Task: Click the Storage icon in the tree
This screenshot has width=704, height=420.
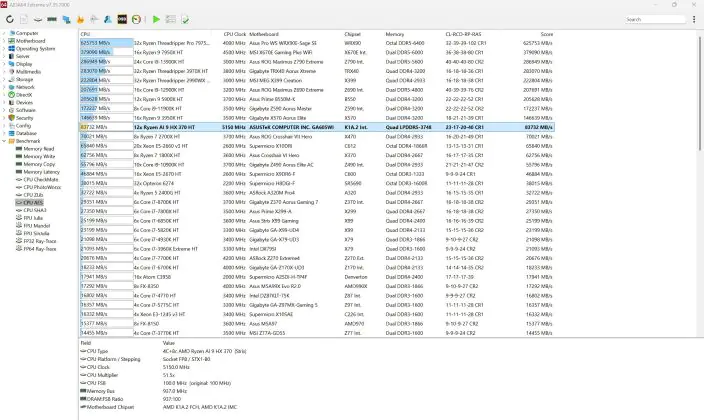Action: pos(12,79)
